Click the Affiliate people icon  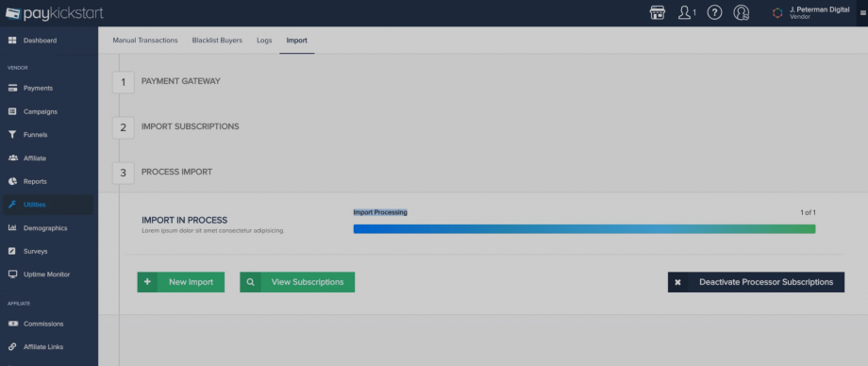pos(12,158)
